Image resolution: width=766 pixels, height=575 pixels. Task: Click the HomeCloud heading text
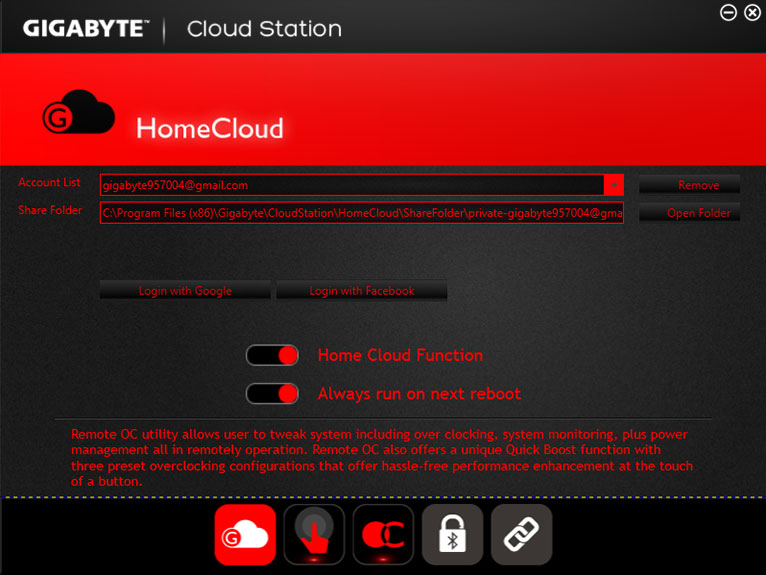point(210,128)
